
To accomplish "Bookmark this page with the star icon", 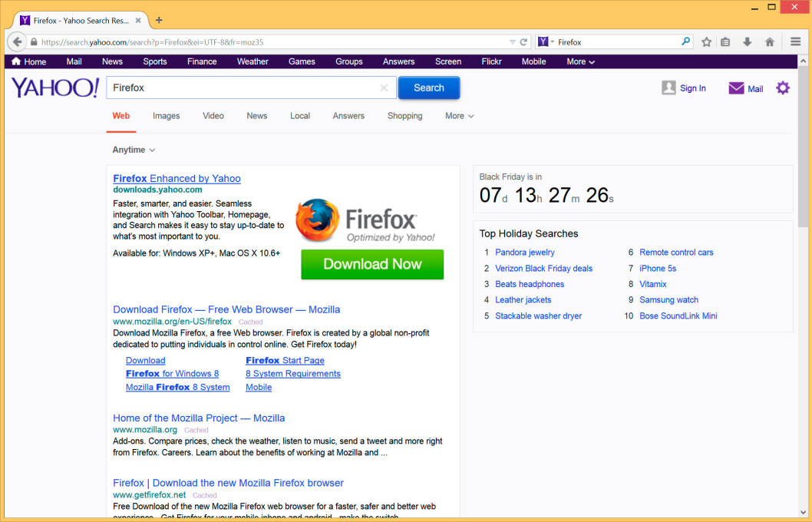I will point(706,42).
